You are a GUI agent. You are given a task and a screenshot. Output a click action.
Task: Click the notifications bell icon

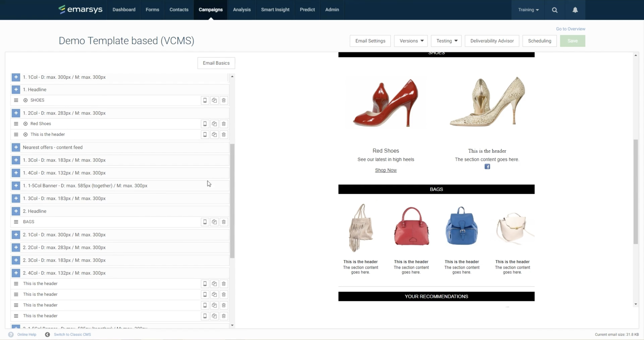pos(575,10)
